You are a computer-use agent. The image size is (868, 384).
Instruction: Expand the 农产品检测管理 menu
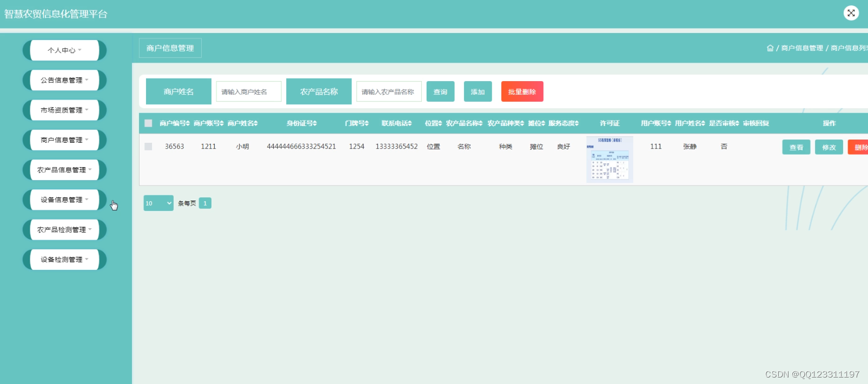[x=64, y=230]
